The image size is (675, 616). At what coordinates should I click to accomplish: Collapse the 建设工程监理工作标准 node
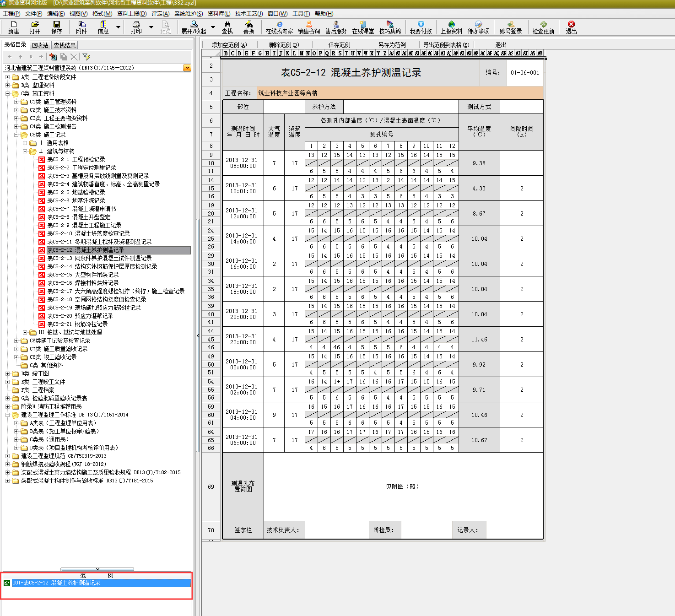(x=7, y=415)
